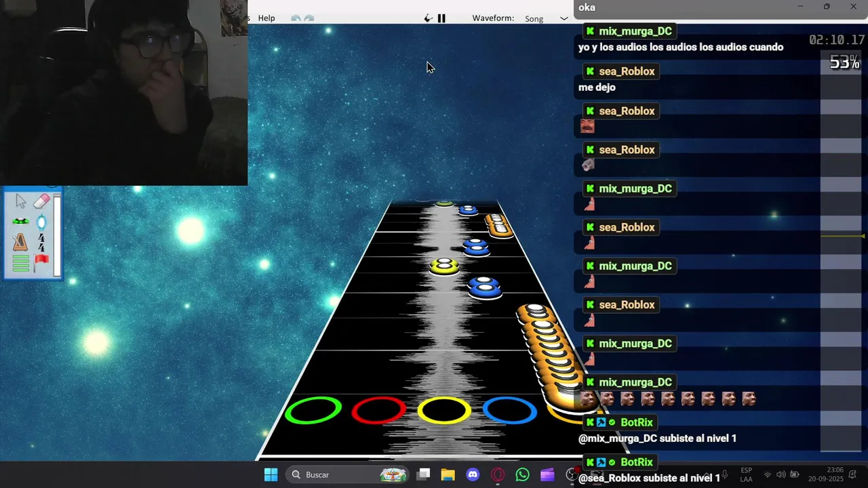Click the blue fret strikeline ring

click(510, 411)
